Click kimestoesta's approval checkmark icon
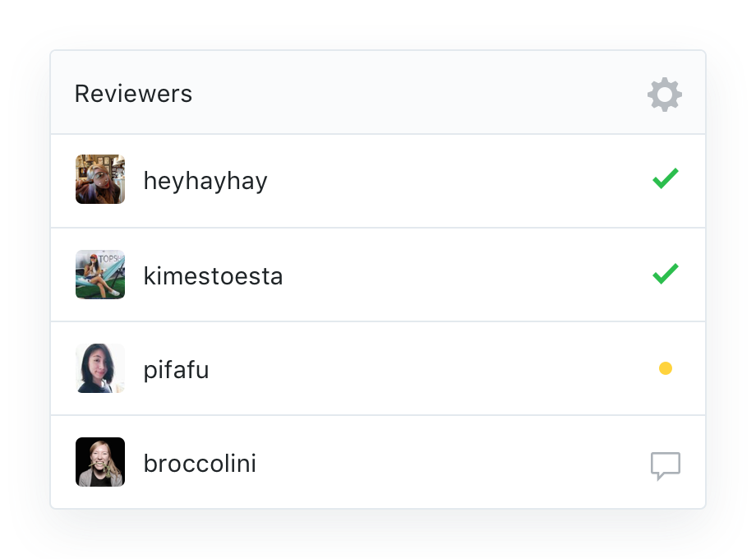This screenshot has width=756, height=559. 666,275
